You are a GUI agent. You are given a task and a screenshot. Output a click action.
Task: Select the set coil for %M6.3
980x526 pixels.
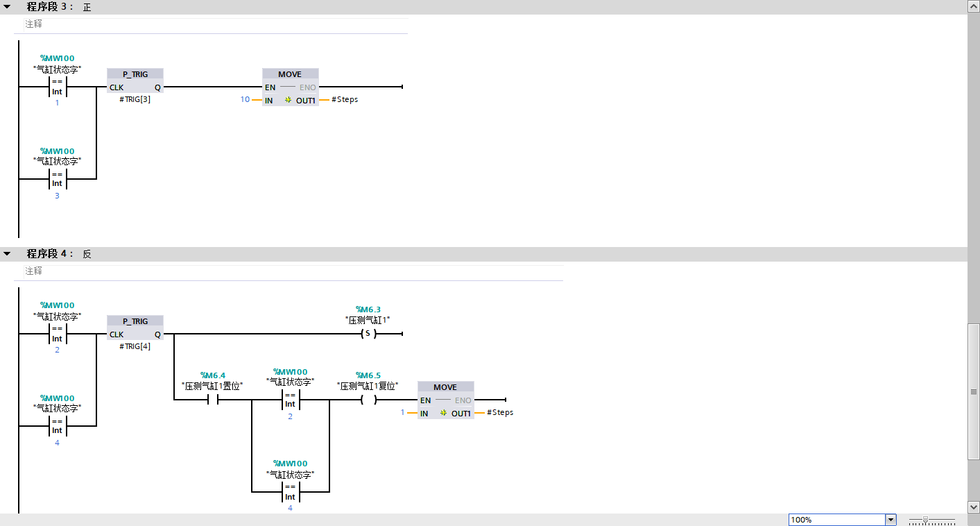point(368,334)
